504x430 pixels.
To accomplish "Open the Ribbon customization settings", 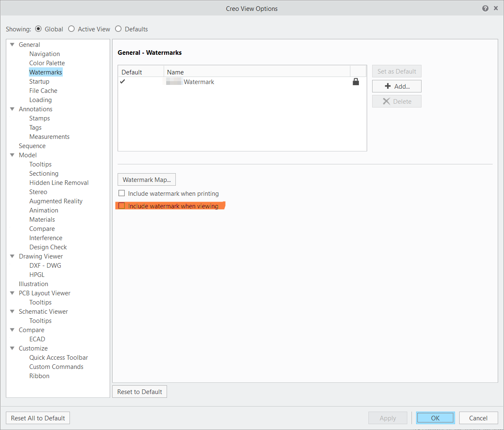I will click(39, 376).
